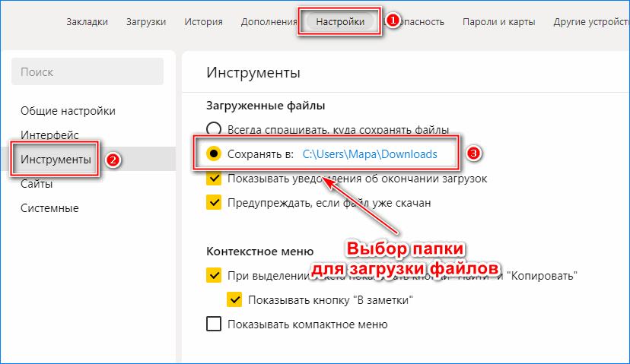630x364 pixels.
Task: Click the Поиск settings search field
Action: [x=87, y=71]
